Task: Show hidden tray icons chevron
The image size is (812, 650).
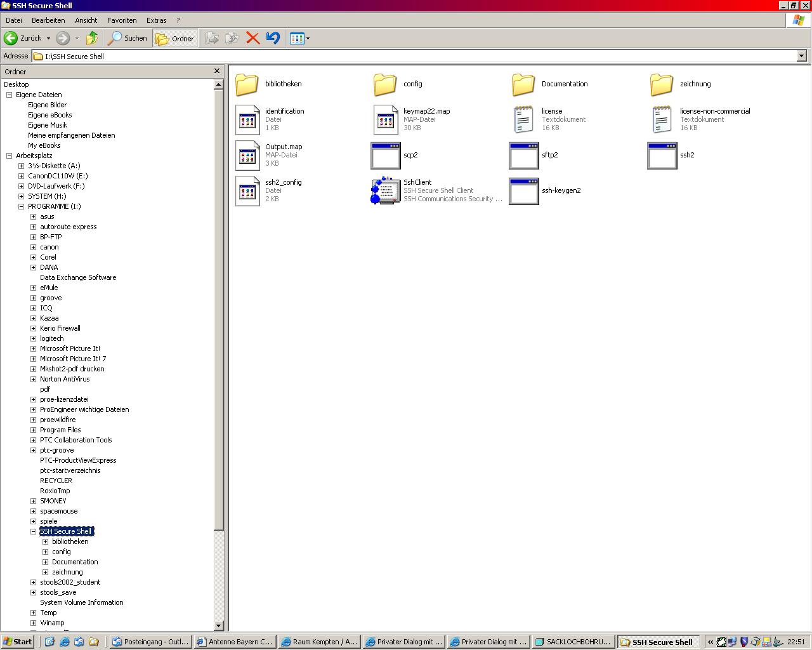Action: [x=710, y=642]
